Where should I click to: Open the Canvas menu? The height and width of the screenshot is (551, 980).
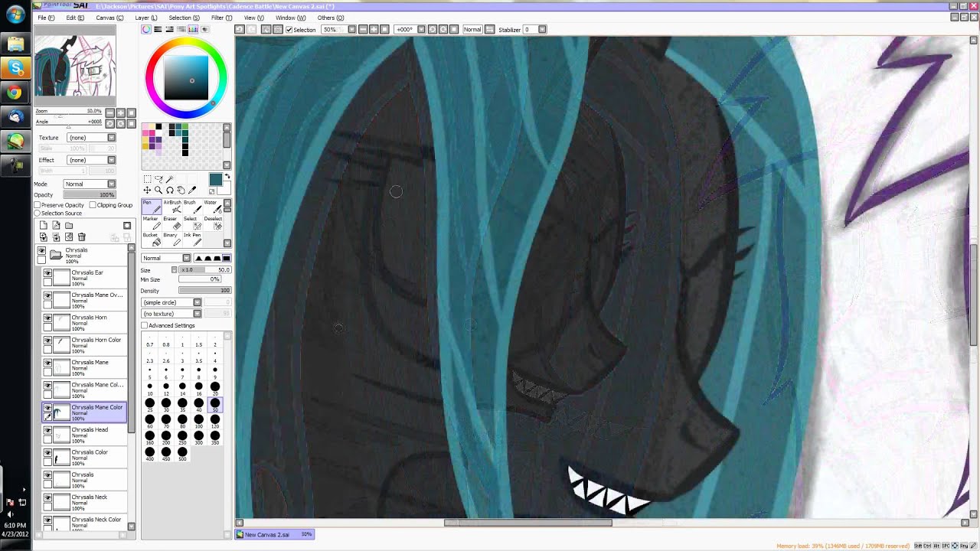(109, 18)
